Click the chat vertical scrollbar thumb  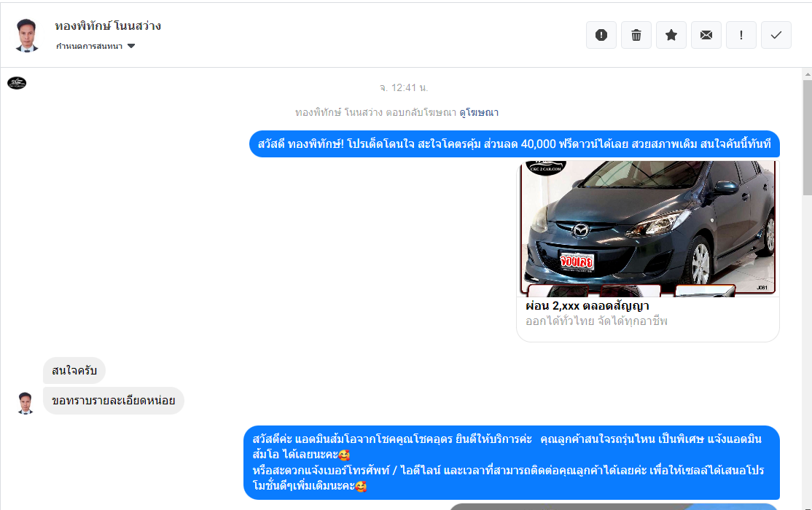(x=808, y=137)
